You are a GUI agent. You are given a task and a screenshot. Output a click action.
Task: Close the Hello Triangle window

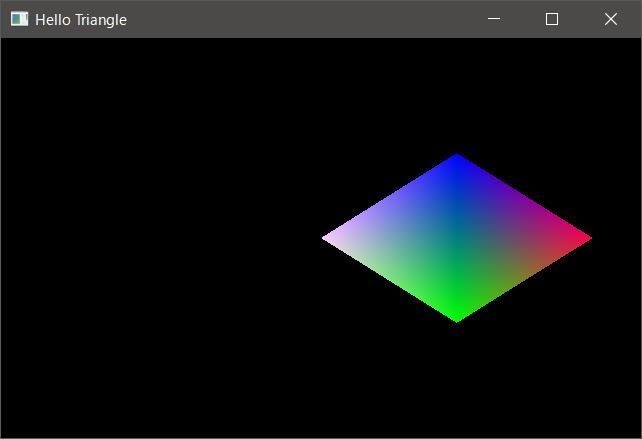pyautogui.click(x=611, y=19)
